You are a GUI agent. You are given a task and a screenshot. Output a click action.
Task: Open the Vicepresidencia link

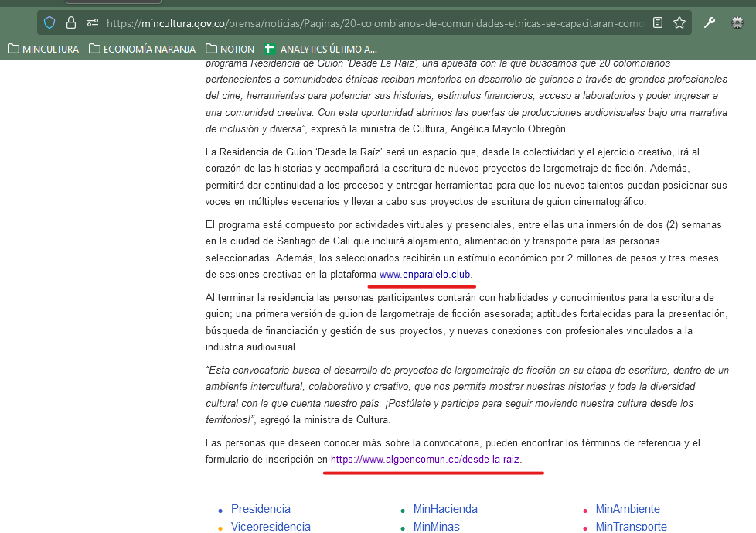click(271, 526)
